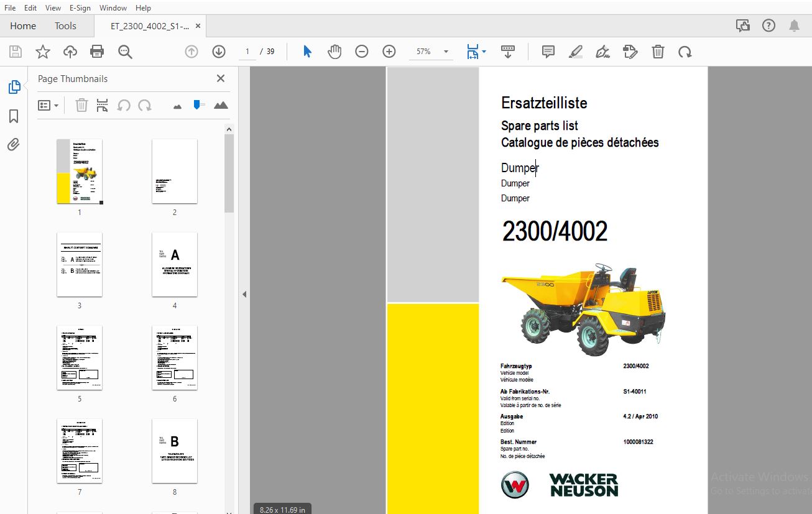The image size is (812, 514).
Task: Open fit page scrolling options
Action: [476, 52]
